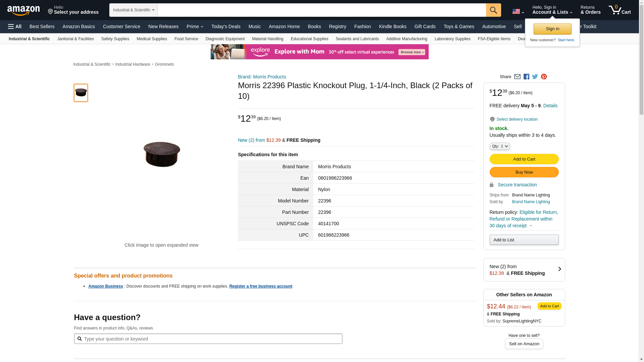Open Today's Deals in navigation bar
Image resolution: width=644 pixels, height=362 pixels.
(x=226, y=26)
